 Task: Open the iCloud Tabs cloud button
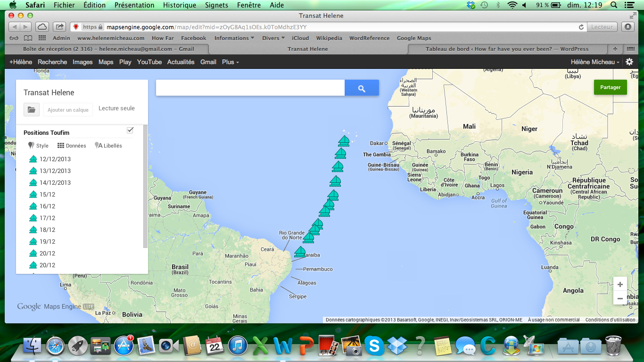42,27
